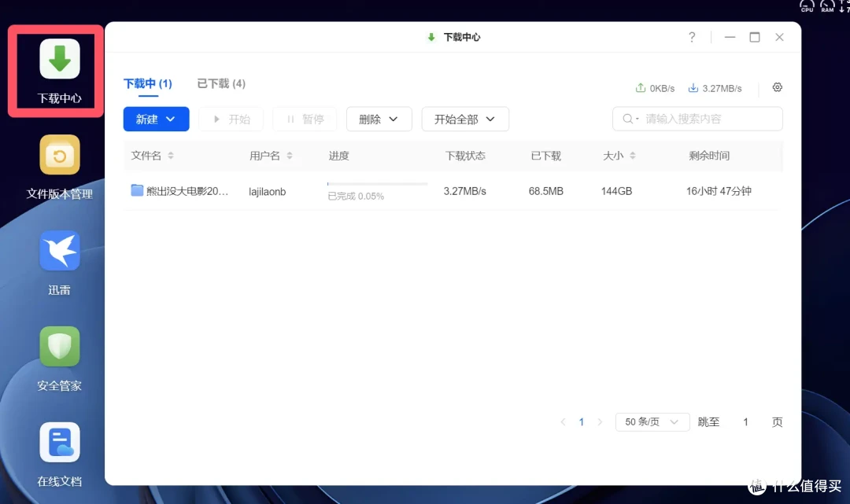850x504 pixels.
Task: Click the download progress bar
Action: (377, 184)
